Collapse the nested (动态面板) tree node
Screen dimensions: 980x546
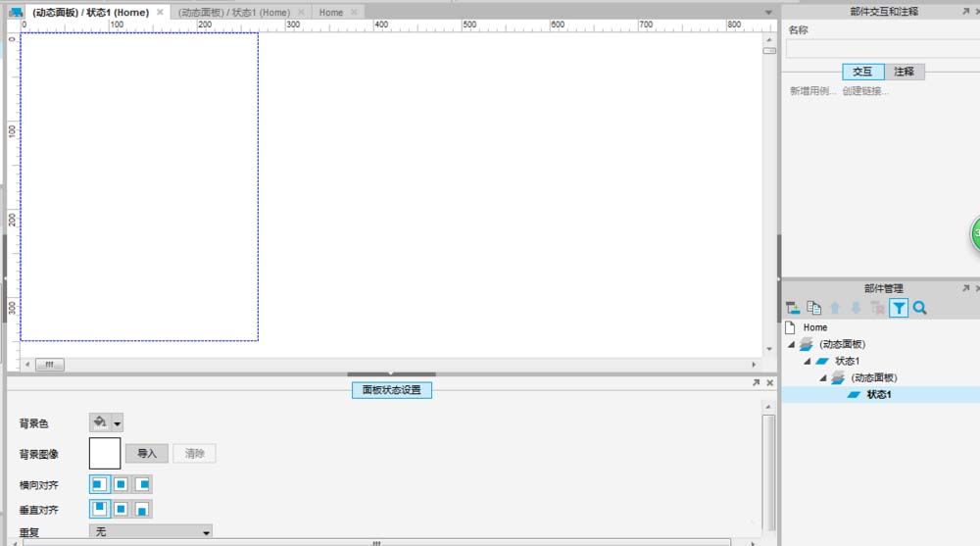823,377
